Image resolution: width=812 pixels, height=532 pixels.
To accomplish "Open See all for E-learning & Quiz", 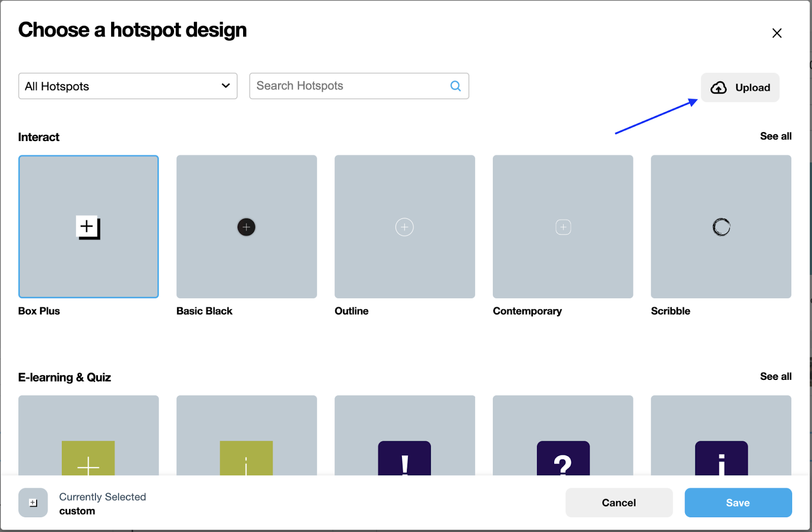I will (775, 376).
